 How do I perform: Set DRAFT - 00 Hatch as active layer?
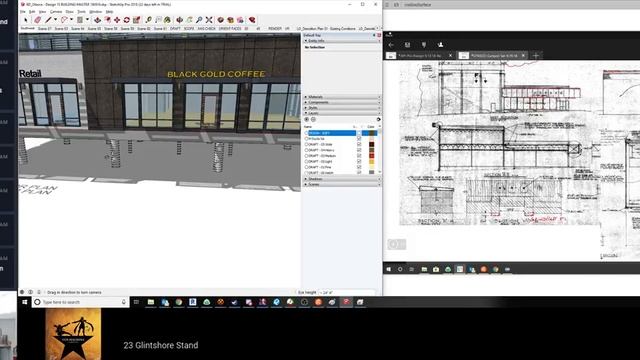coord(307,173)
